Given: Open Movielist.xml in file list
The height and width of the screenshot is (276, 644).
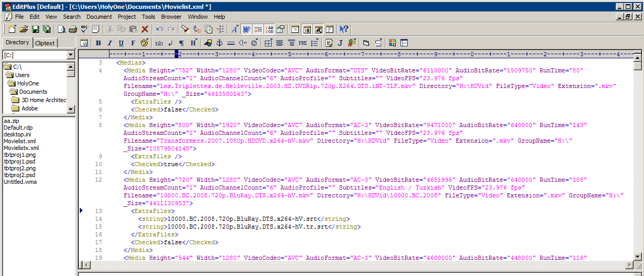Looking at the screenshot, I should coord(20,141).
